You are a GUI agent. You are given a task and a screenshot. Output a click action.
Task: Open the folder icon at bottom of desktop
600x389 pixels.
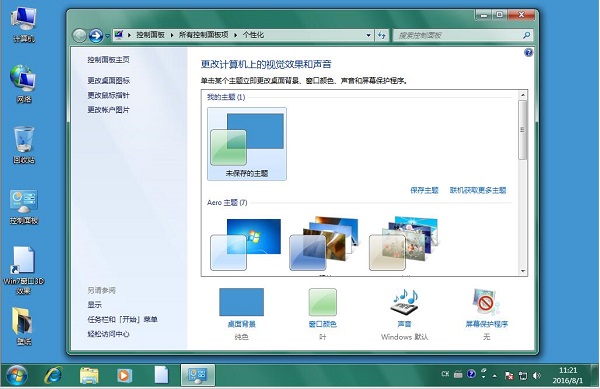point(24,326)
